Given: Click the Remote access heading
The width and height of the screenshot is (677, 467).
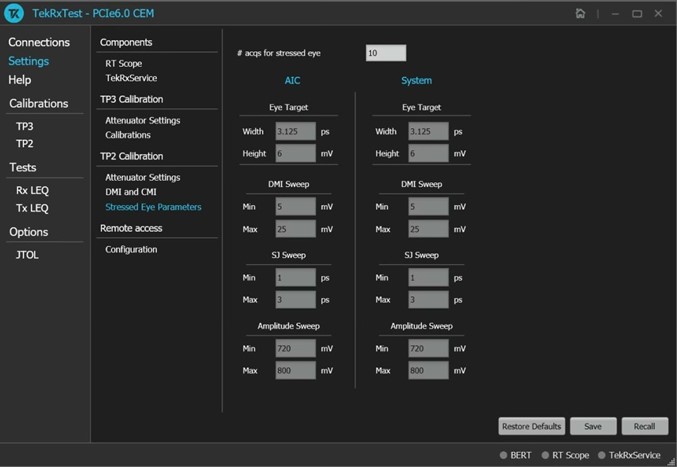Looking at the screenshot, I should (131, 228).
